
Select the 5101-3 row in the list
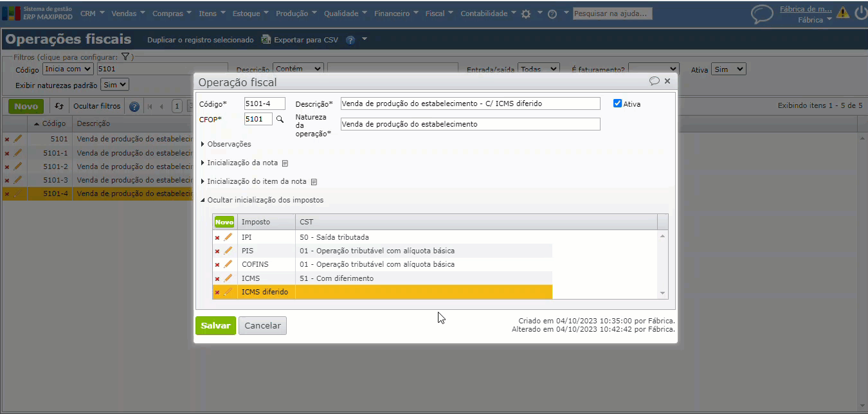pos(98,180)
